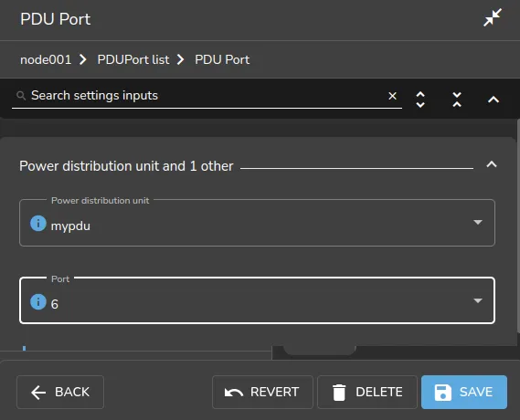Screen dimensions: 520x420
Task: Save the PDU Port settings
Action: (x=464, y=392)
